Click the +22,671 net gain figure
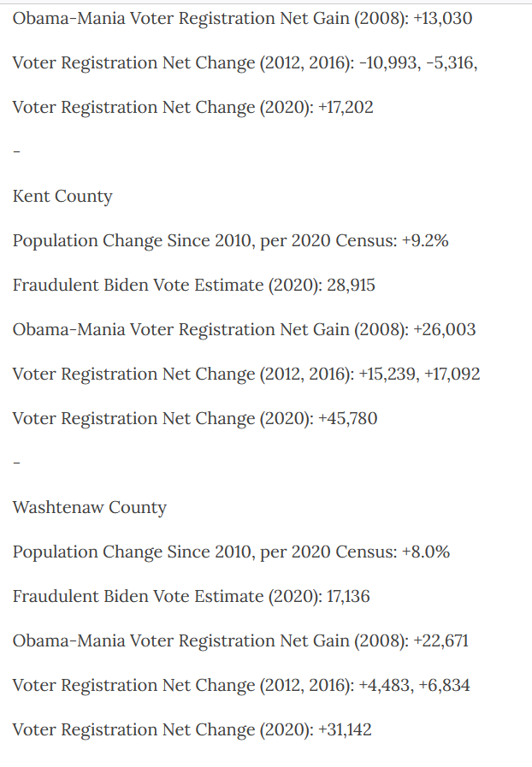The height and width of the screenshot is (767, 532). (440, 641)
